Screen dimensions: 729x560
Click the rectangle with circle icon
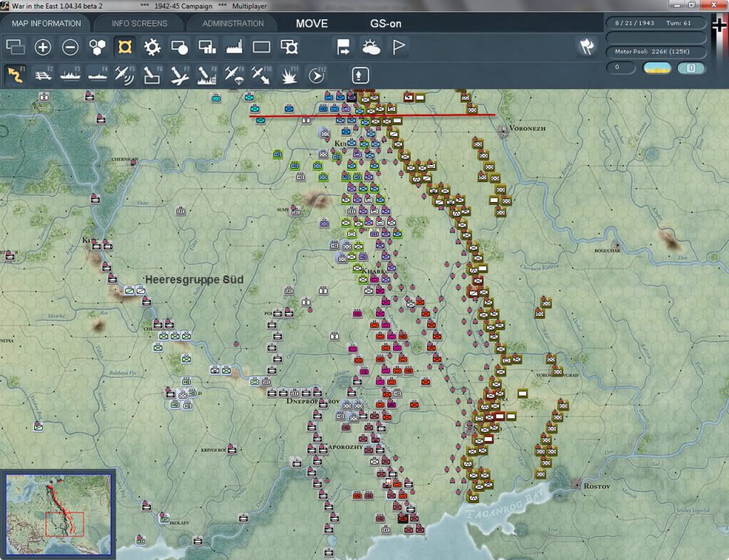(179, 47)
